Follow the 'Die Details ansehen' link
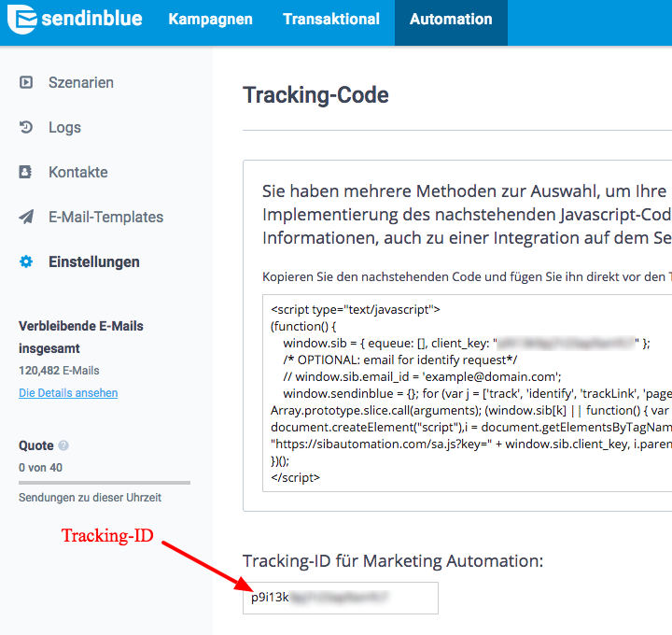672x635 pixels. pos(68,393)
